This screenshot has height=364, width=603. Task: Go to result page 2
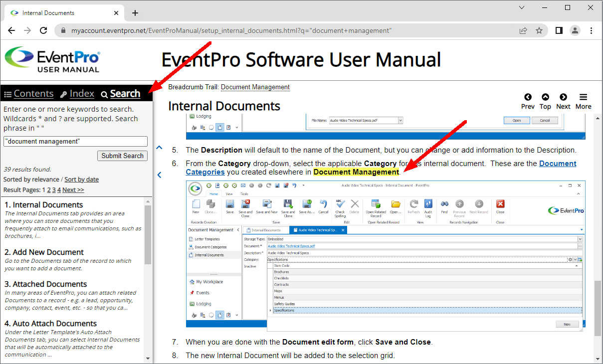pos(49,190)
